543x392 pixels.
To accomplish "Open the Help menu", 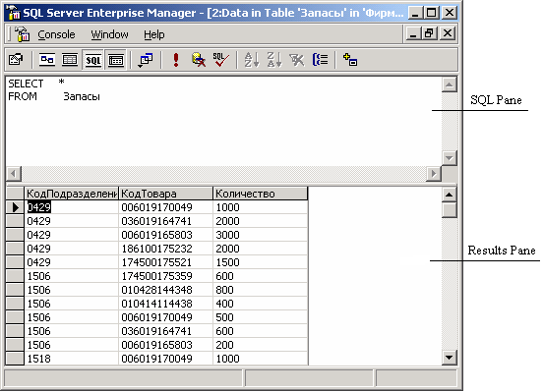I will (x=154, y=34).
